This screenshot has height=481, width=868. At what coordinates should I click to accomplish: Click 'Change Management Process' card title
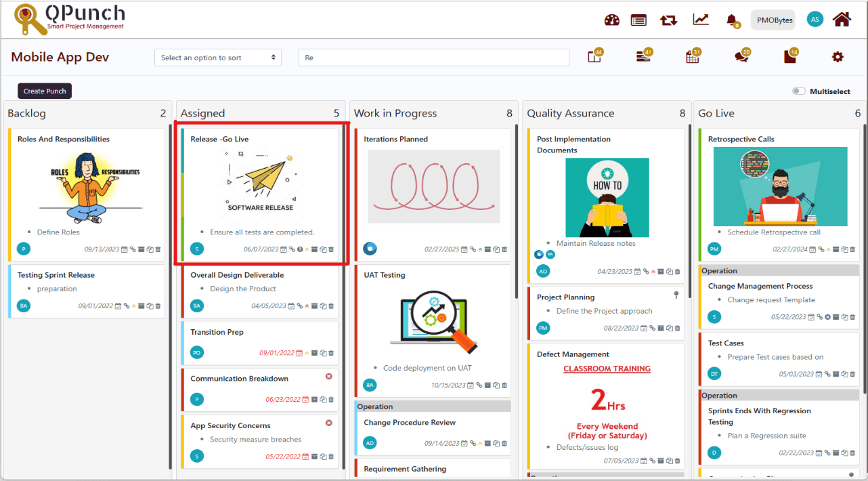[760, 286]
